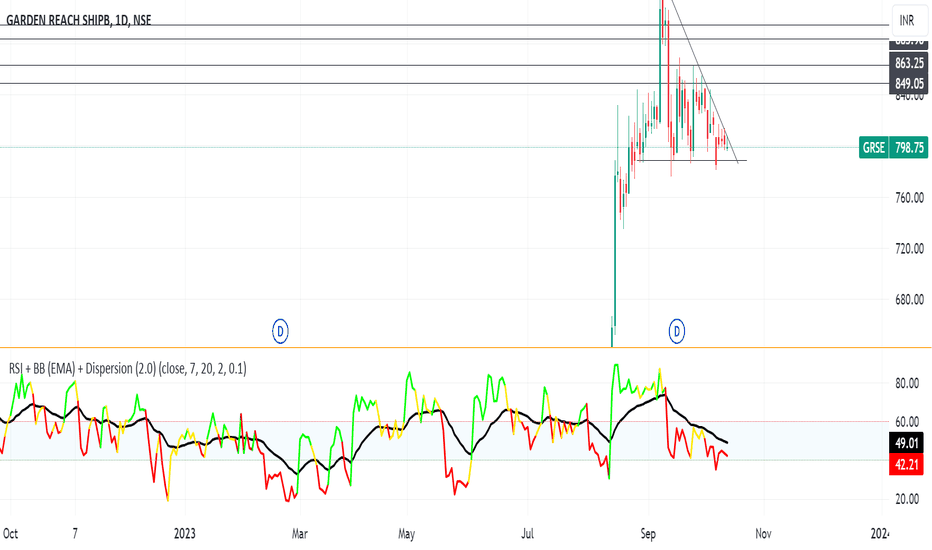This screenshot has height=550, width=932.
Task: Click the dividend marker near September
Action: click(676, 331)
